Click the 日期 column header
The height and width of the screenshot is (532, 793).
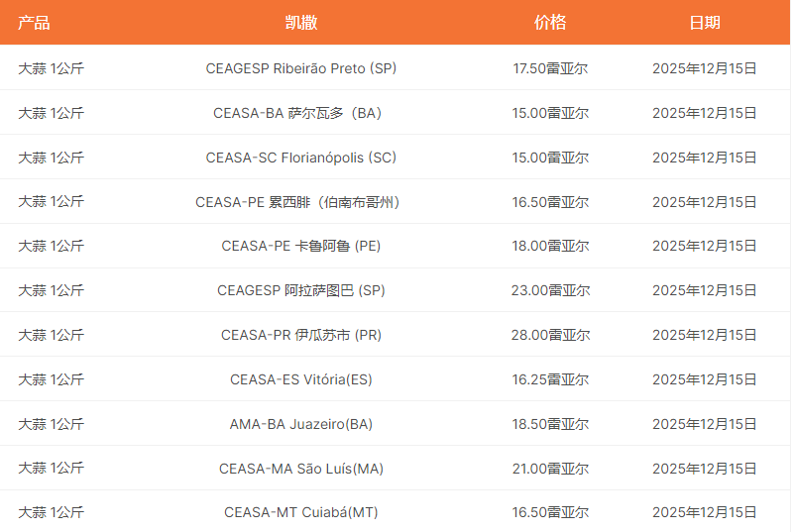704,23
